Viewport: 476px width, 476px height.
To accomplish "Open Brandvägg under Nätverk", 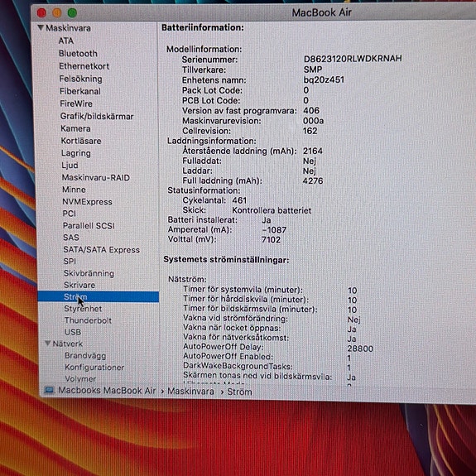I will point(85,355).
